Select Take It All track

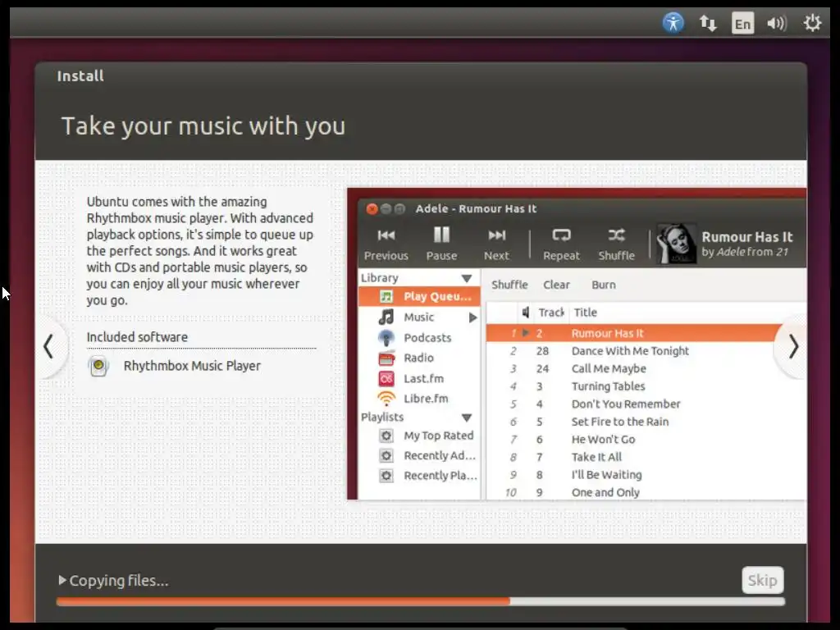[646, 457]
